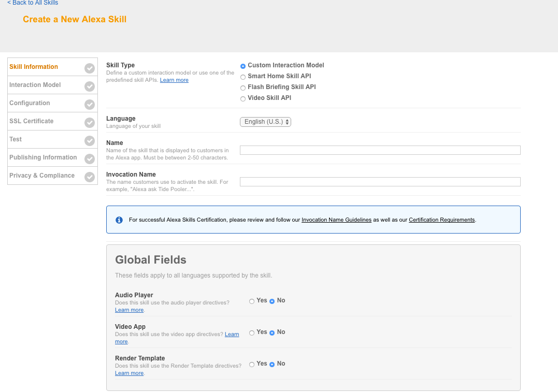This screenshot has height=392, width=558.
Task: Focus the Invocation Name input field
Action: pyautogui.click(x=380, y=182)
